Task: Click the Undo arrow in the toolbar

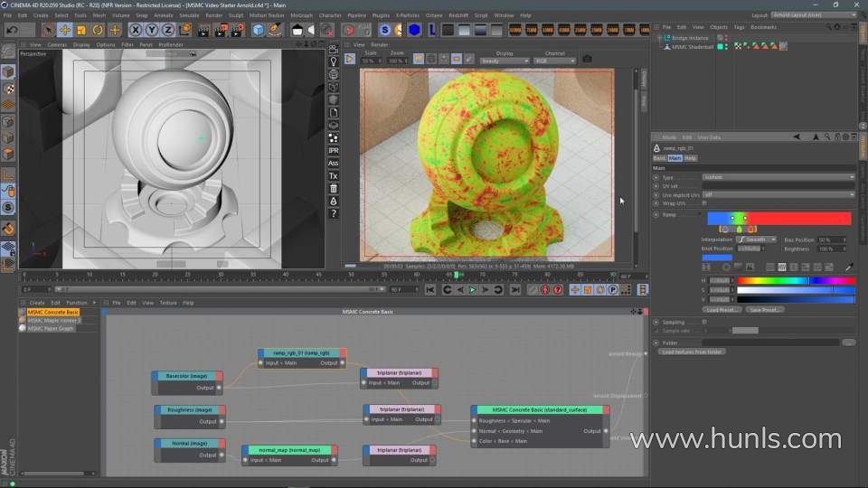Action: pyautogui.click(x=12, y=30)
